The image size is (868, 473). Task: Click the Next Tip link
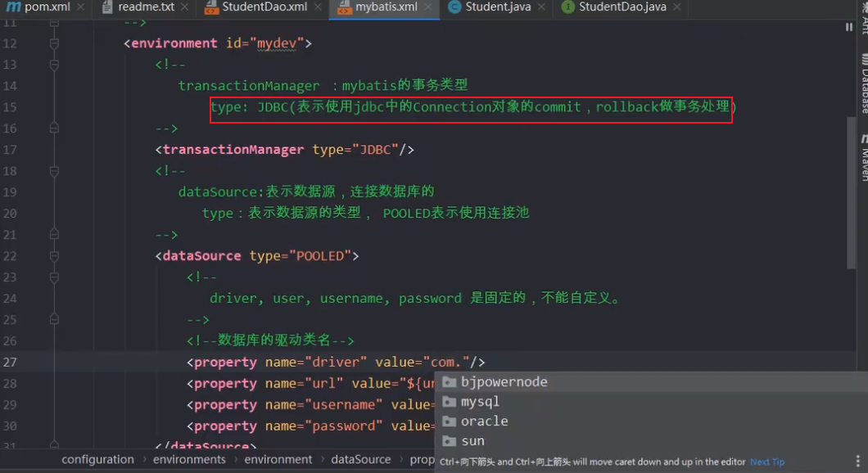(x=766, y=462)
